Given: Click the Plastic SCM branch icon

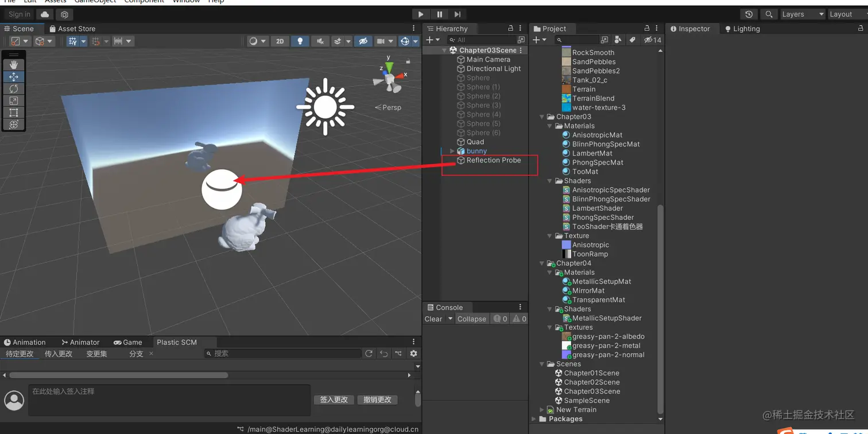Looking at the screenshot, I should pos(398,354).
